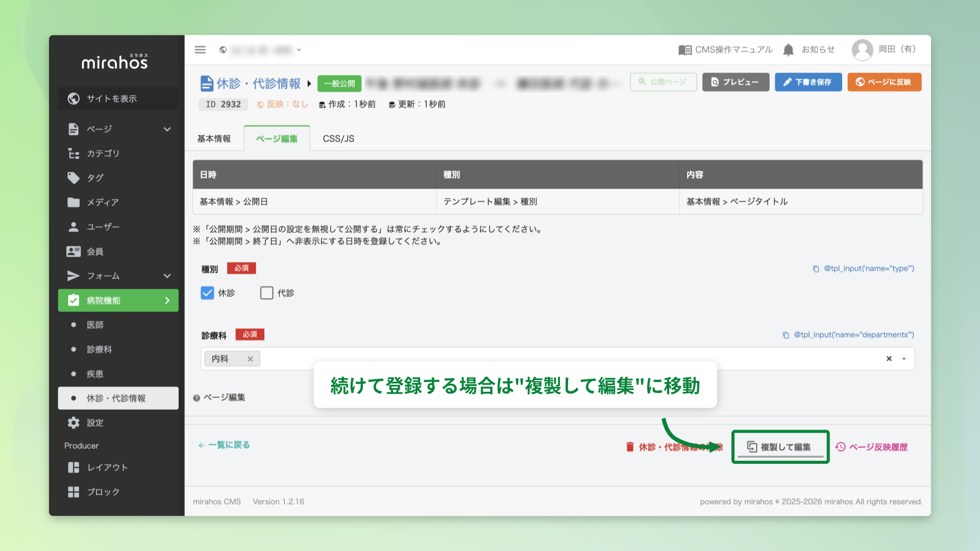Open 医師 submenu item
This screenshot has height=551, width=980.
click(x=118, y=325)
